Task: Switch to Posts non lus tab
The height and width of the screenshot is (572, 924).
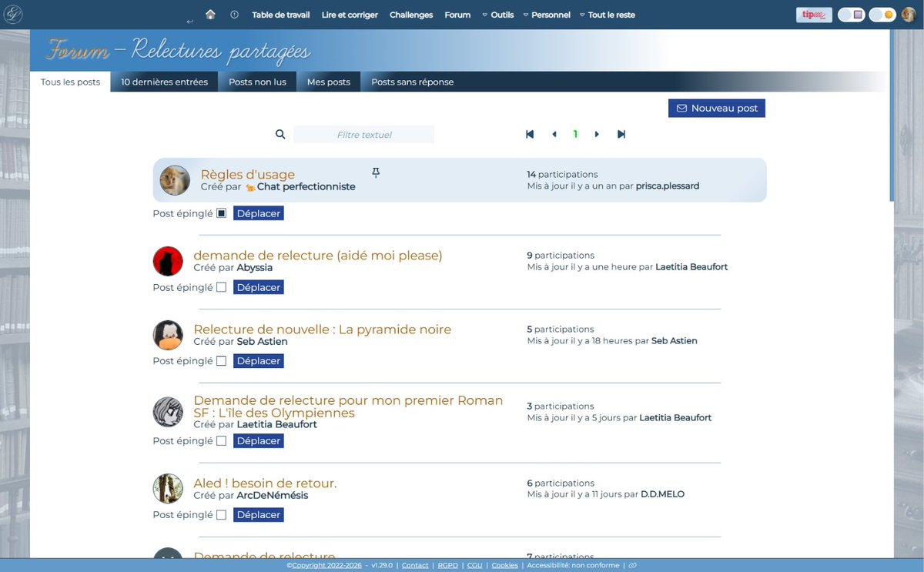Action: (257, 82)
